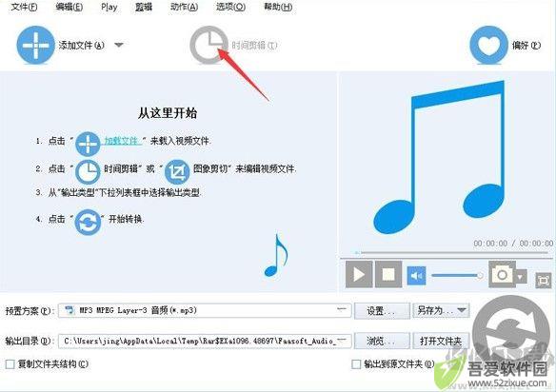Expand the Add File dropdown arrow
The width and height of the screenshot is (556, 392).
[119, 45]
